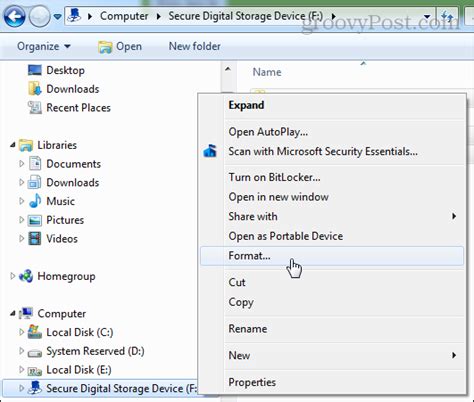This screenshot has height=402, width=474.
Task: Click the Name column header
Action: pos(267,72)
